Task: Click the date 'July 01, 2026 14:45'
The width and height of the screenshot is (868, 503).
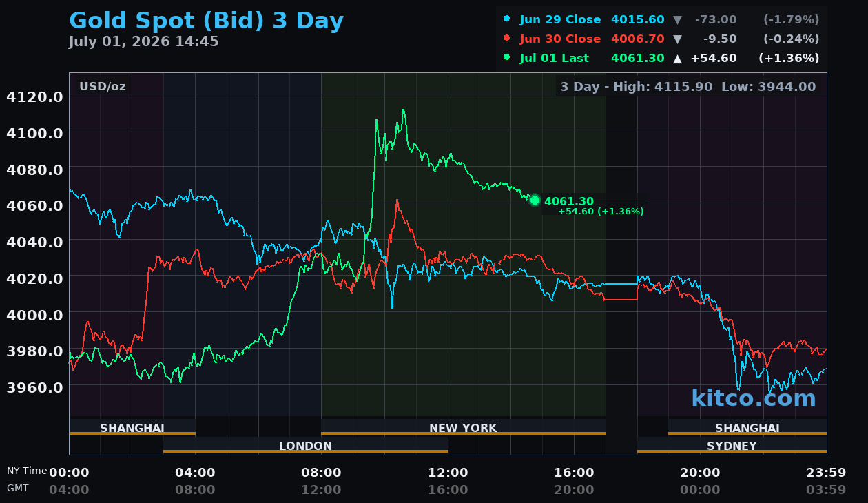Action: [143, 41]
